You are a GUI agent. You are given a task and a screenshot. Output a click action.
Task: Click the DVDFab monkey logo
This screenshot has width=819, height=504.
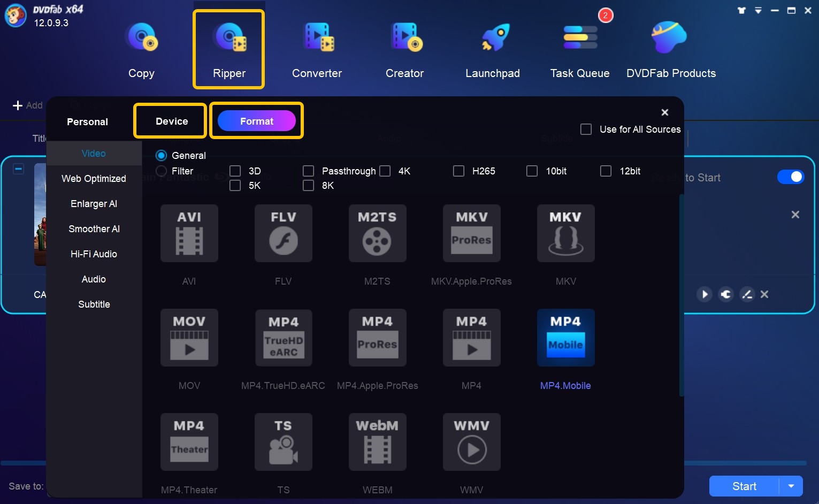point(16,15)
